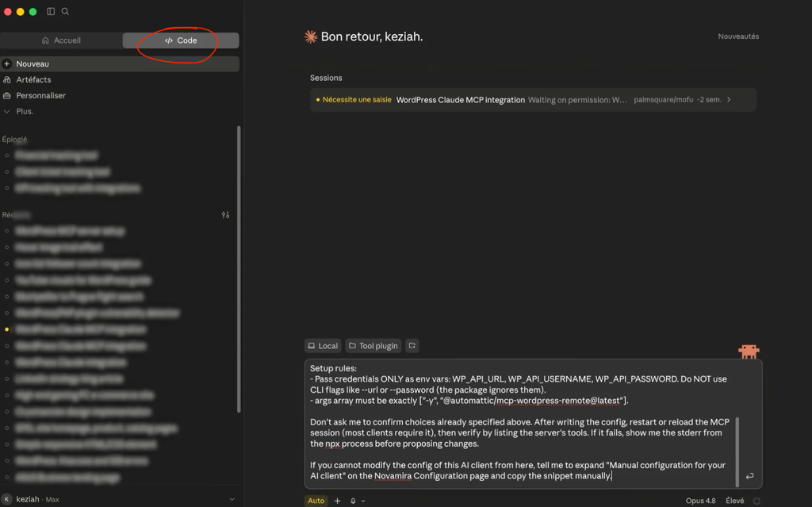812x507 pixels.
Task: Open the recents filter sliders icon
Action: pyautogui.click(x=225, y=214)
